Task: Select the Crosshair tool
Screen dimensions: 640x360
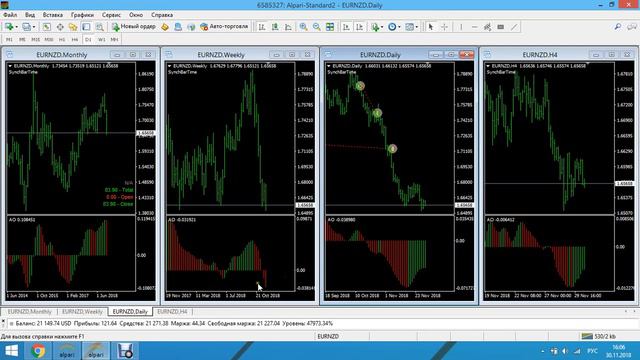Action: (444, 27)
